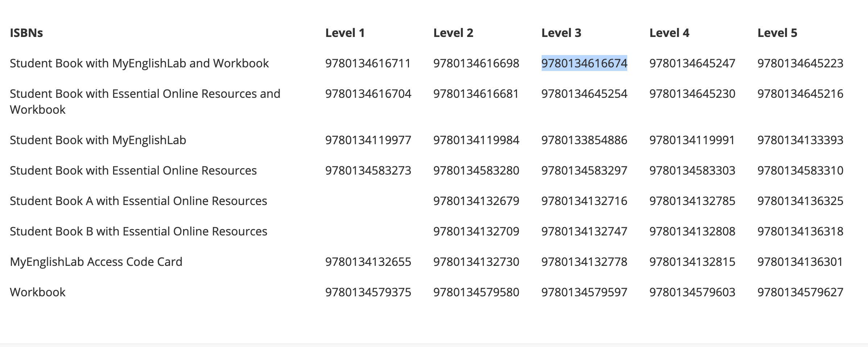The height and width of the screenshot is (347, 868).
Task: Click ISBN 9780134579627 in the Workbook row
Action: point(800,292)
